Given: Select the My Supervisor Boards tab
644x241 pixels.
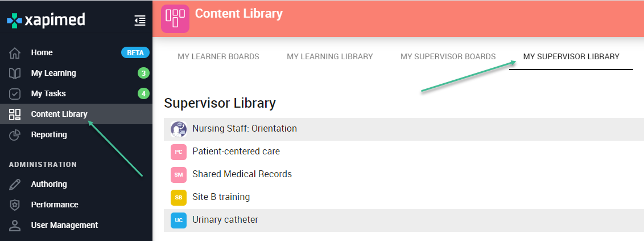Looking at the screenshot, I should click(448, 57).
